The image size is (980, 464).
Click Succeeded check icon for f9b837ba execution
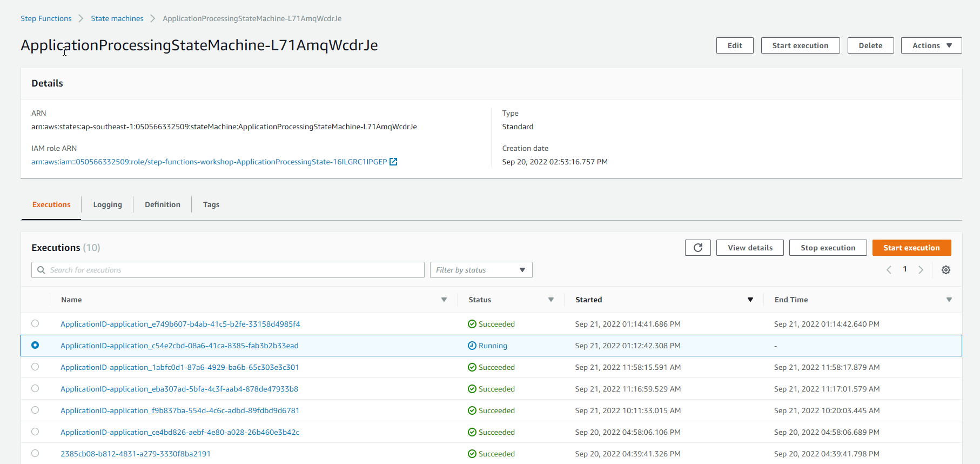pos(472,410)
